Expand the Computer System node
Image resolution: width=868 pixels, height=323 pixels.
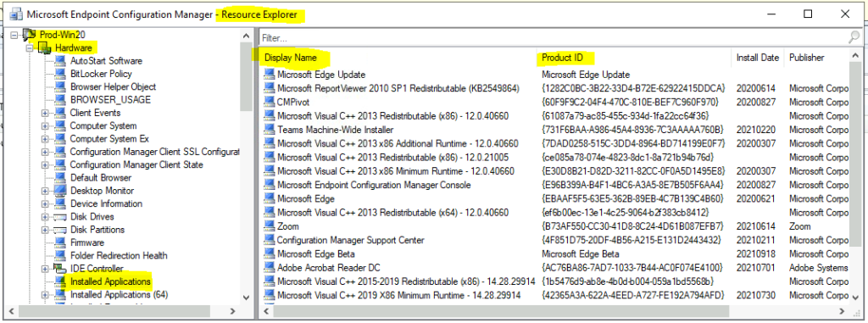(46, 125)
